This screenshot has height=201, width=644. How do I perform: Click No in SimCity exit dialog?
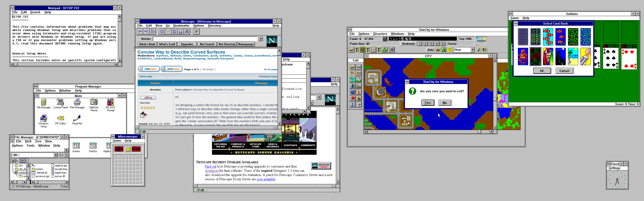click(445, 103)
